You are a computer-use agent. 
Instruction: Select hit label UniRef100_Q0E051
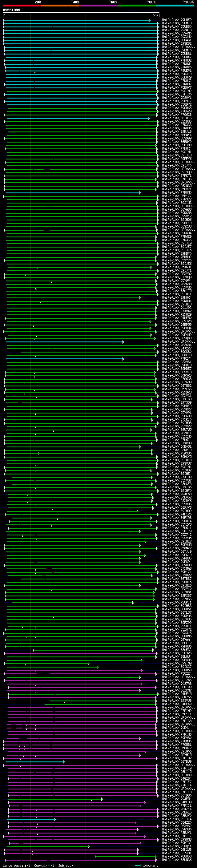click(177, 446)
